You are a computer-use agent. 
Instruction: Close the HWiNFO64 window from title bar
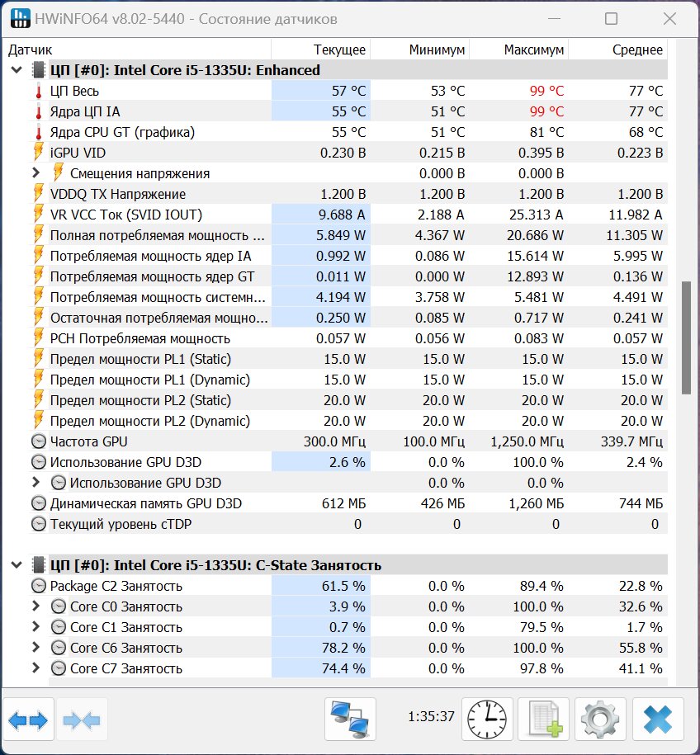coord(669,19)
